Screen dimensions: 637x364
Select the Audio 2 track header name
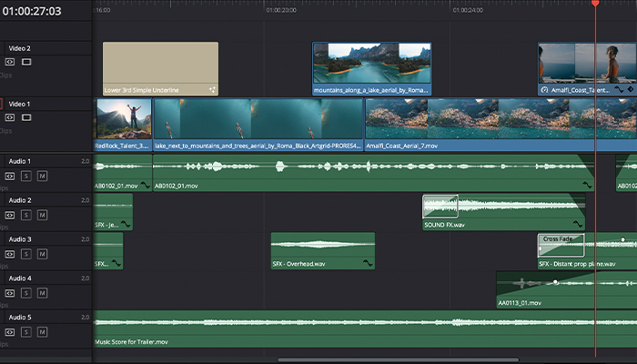[x=20, y=200]
